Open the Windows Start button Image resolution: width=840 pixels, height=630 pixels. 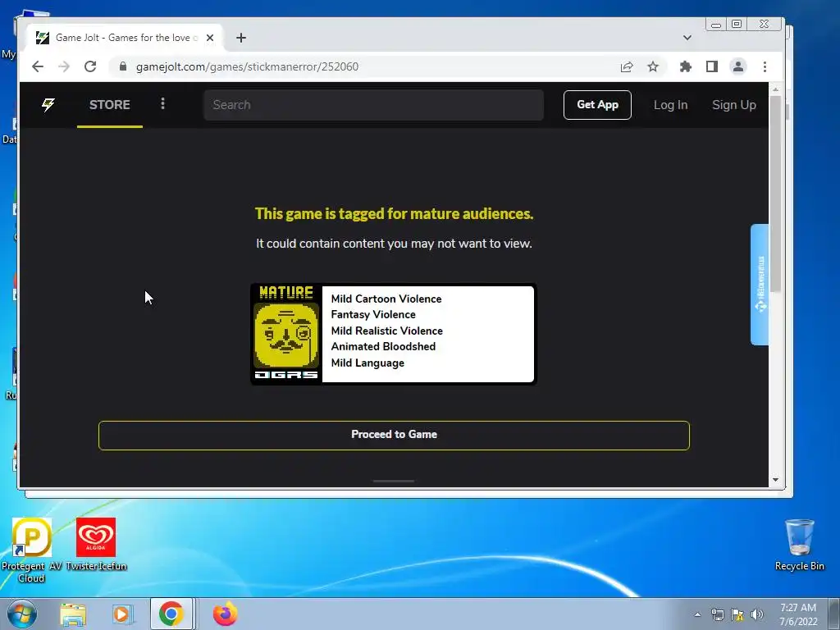pos(22,614)
